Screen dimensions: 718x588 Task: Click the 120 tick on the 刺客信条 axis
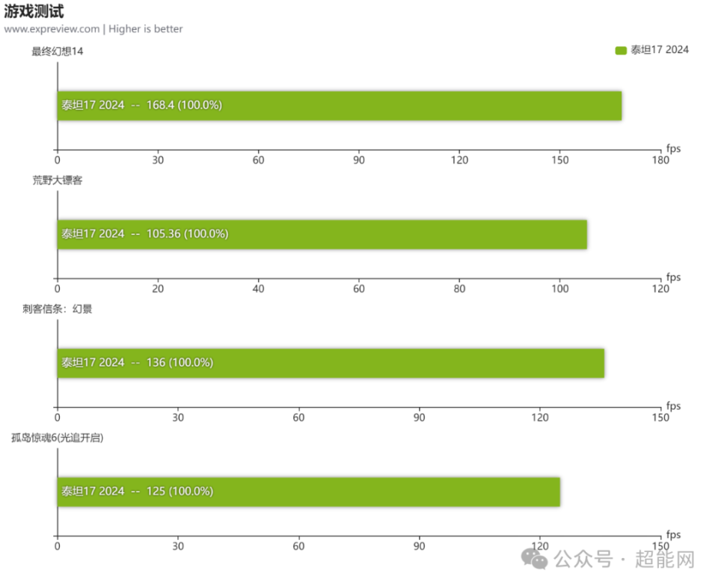coord(540,417)
